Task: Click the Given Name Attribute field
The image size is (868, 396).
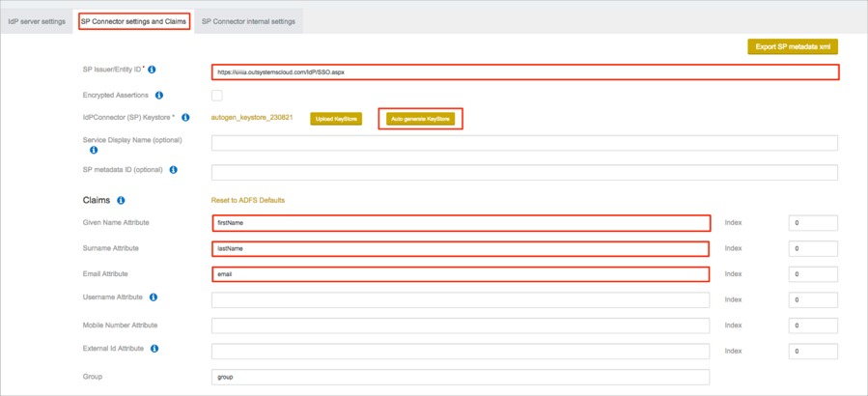Action: (461, 223)
